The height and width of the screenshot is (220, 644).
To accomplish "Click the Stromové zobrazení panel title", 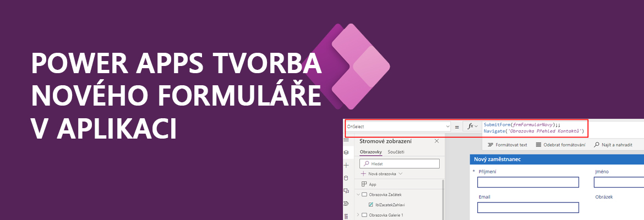I will coord(385,141).
